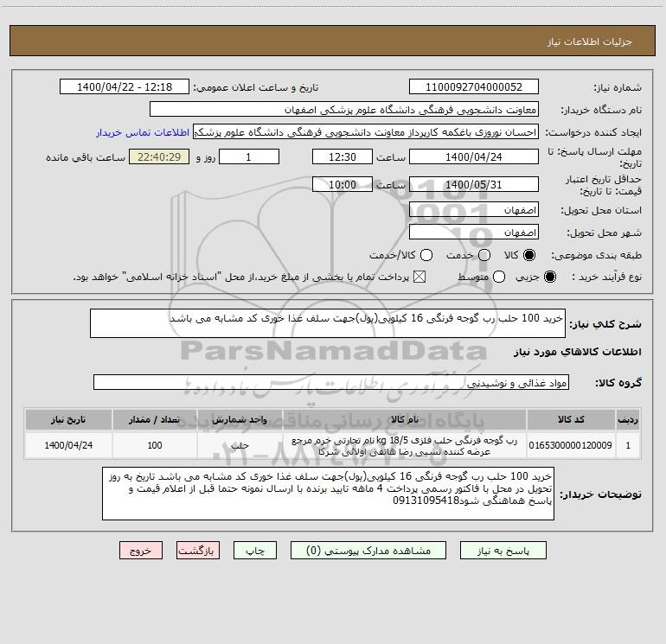The image size is (666, 644).
Task: Click the خروج exit button
Action: (x=141, y=551)
